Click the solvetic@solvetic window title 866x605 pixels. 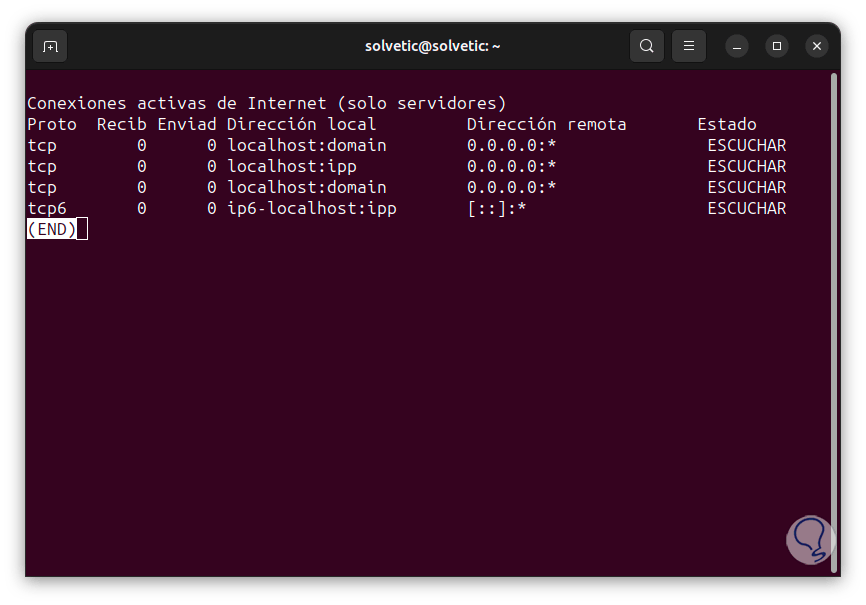tap(432, 46)
